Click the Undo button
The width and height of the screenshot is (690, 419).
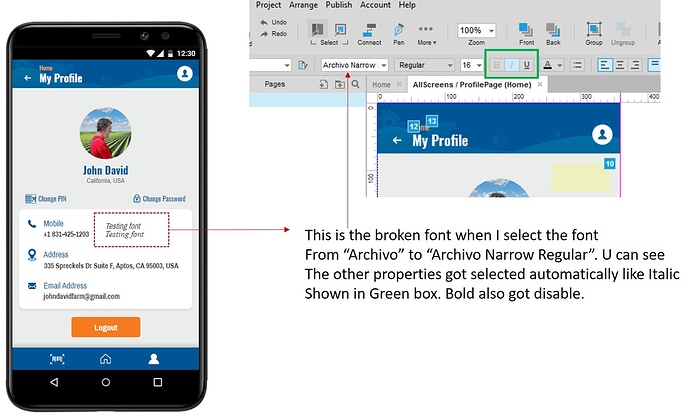tap(276, 21)
